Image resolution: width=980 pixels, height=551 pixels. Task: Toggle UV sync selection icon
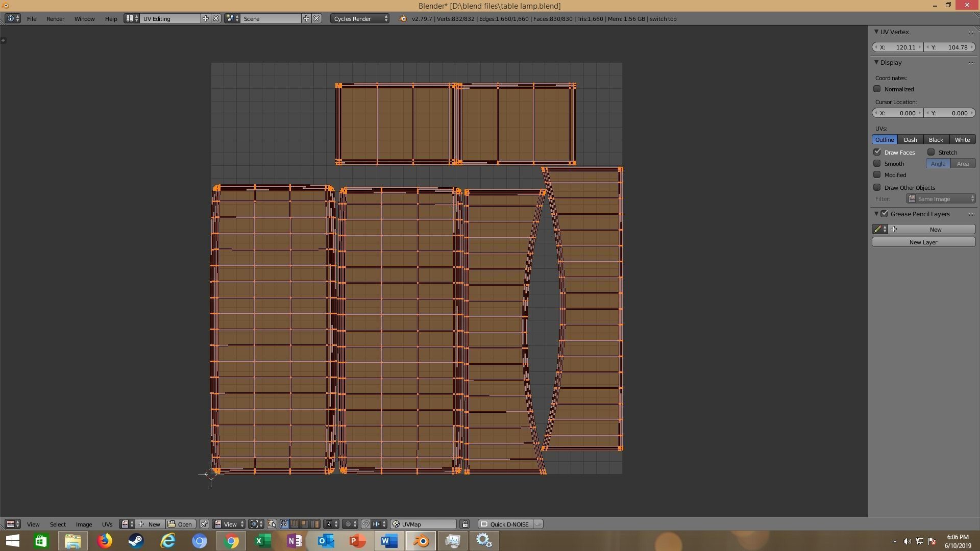[x=272, y=524]
